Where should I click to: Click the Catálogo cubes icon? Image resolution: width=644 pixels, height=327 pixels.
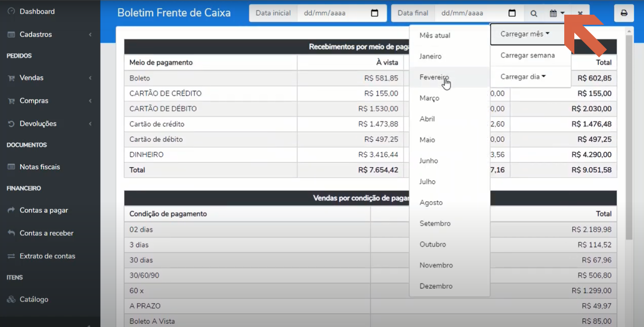pyautogui.click(x=11, y=299)
